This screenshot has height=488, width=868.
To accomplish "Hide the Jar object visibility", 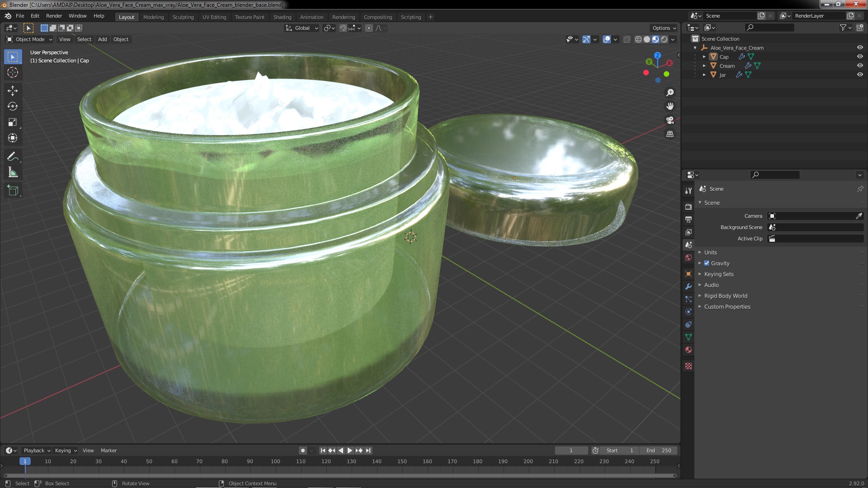I will pyautogui.click(x=859, y=75).
